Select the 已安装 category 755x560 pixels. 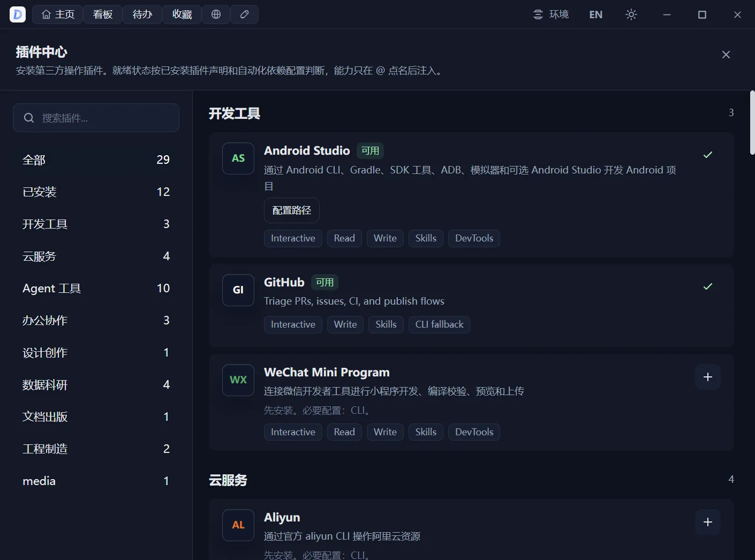tap(96, 192)
